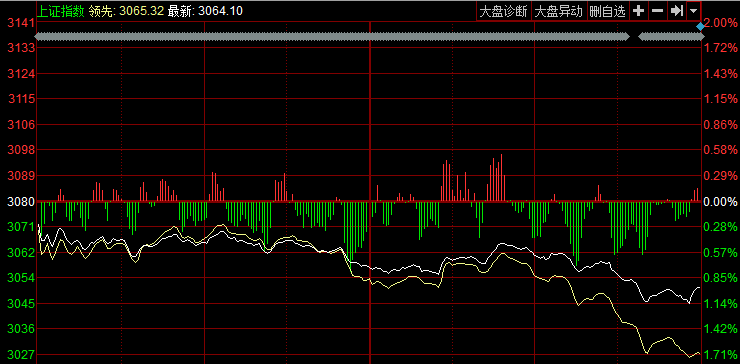Click the end of the white index line
Image resolution: width=740 pixels, height=364 pixels.
pyautogui.click(x=699, y=287)
